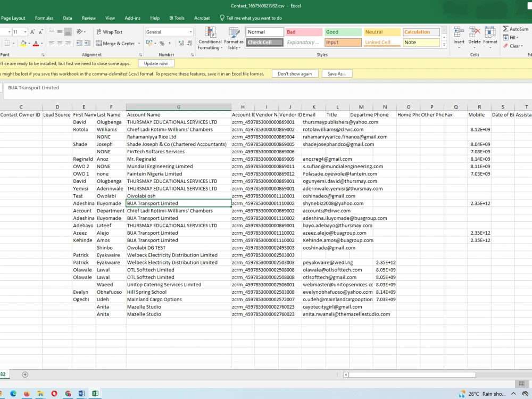Click the AutoSum icon
This screenshot has height=399, width=532.
506,29
